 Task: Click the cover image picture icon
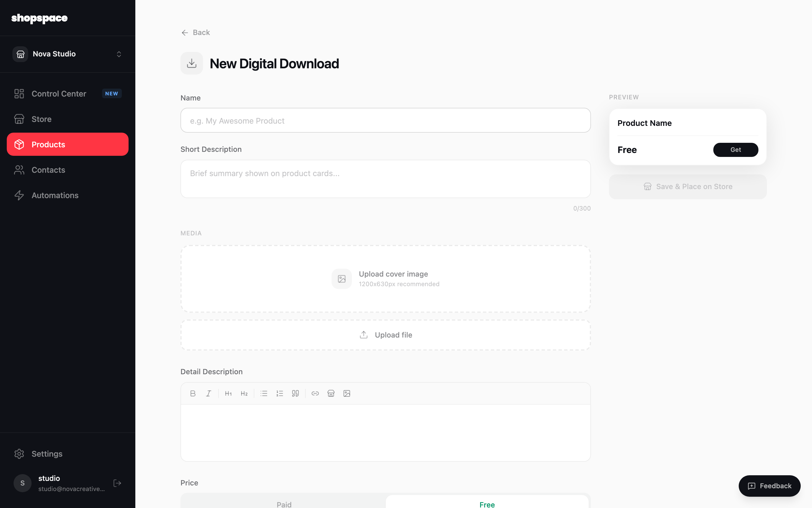tap(342, 279)
